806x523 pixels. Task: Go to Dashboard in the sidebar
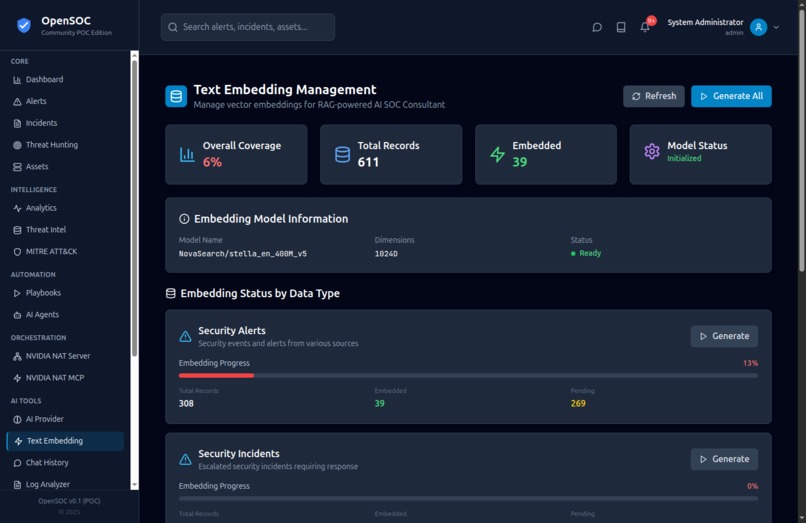tap(65, 80)
